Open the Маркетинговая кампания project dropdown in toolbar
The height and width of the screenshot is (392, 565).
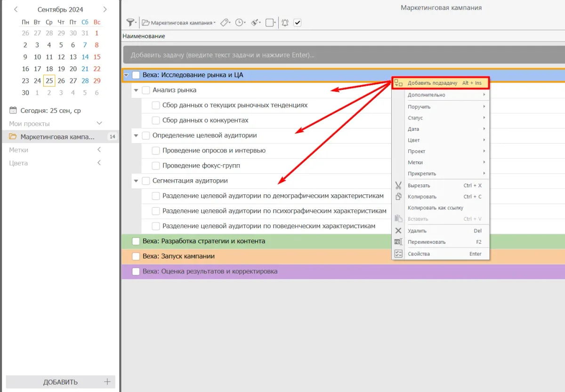(x=180, y=23)
